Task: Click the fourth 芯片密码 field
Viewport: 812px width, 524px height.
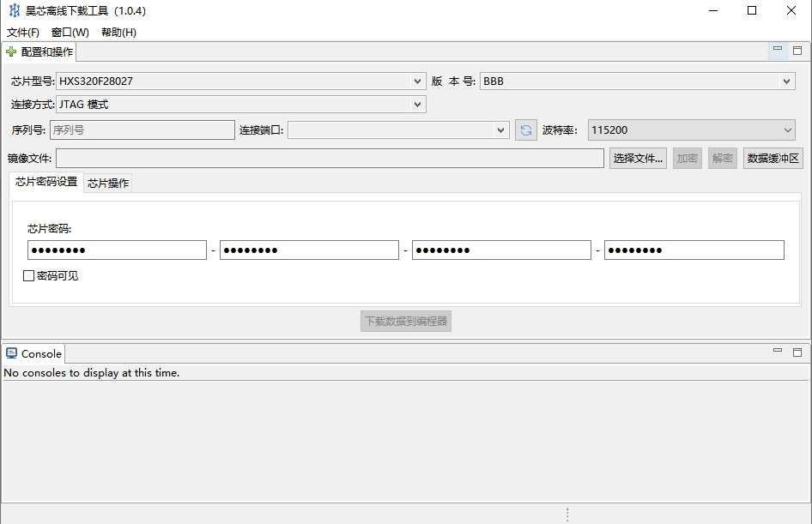Action: point(694,250)
